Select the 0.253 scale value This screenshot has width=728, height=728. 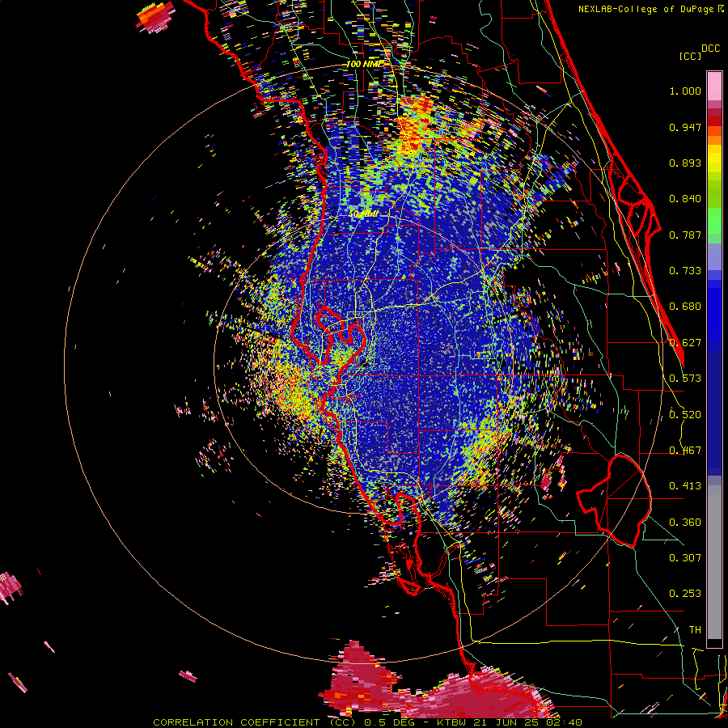685,594
